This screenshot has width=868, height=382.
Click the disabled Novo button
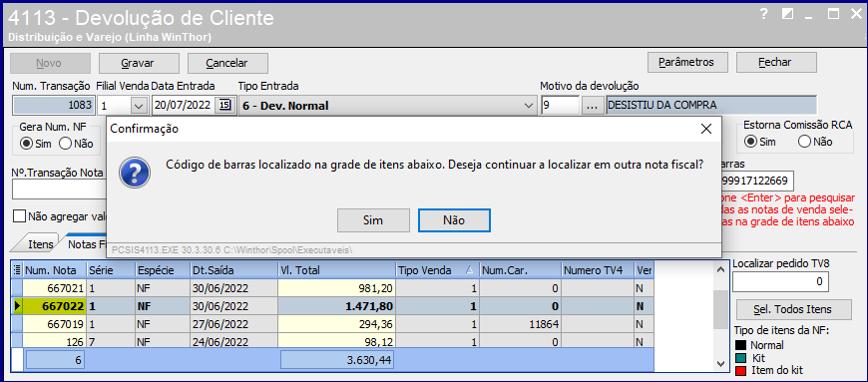pos(49,63)
